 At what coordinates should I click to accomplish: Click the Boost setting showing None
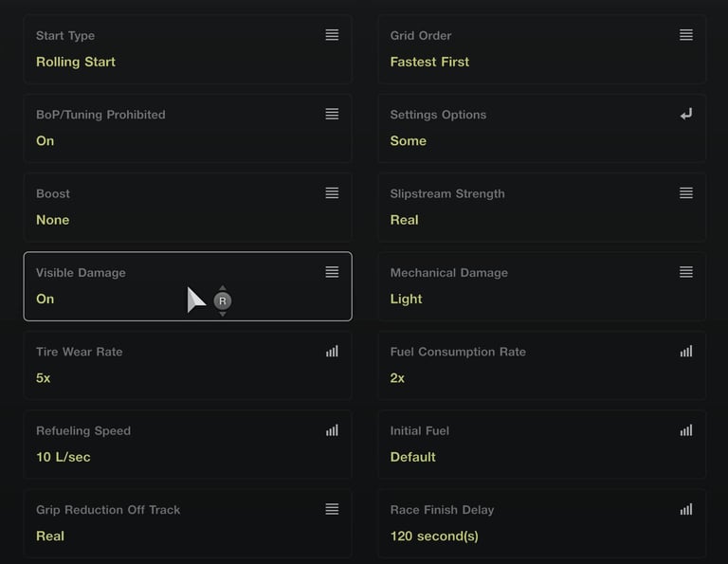[x=53, y=220]
